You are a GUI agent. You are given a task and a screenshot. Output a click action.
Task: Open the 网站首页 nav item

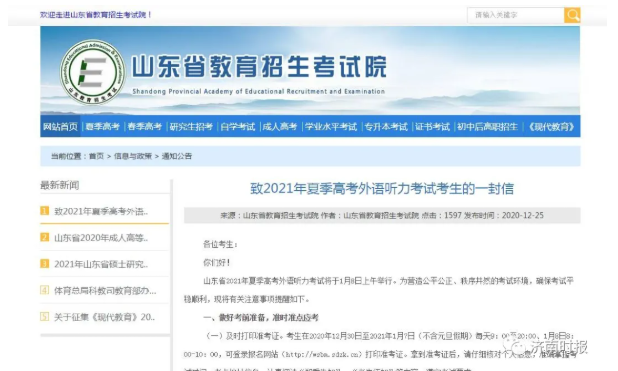click(60, 127)
